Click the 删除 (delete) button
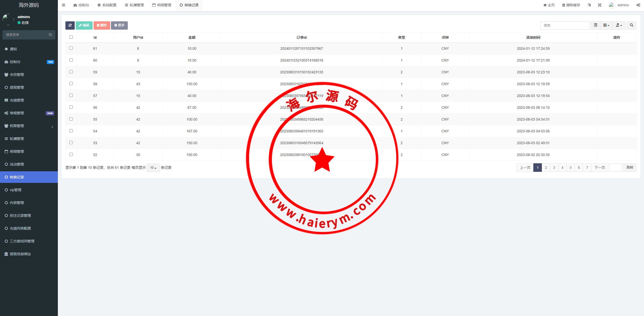The image size is (644, 316). [102, 25]
